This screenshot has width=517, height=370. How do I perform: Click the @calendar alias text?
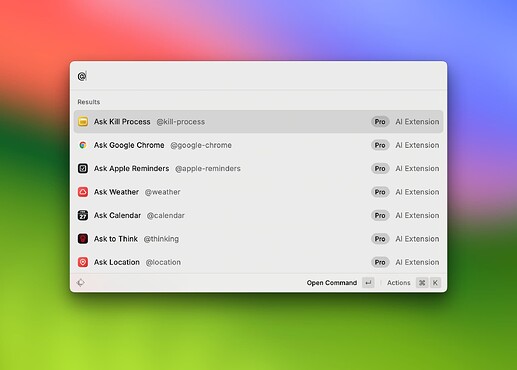click(166, 215)
